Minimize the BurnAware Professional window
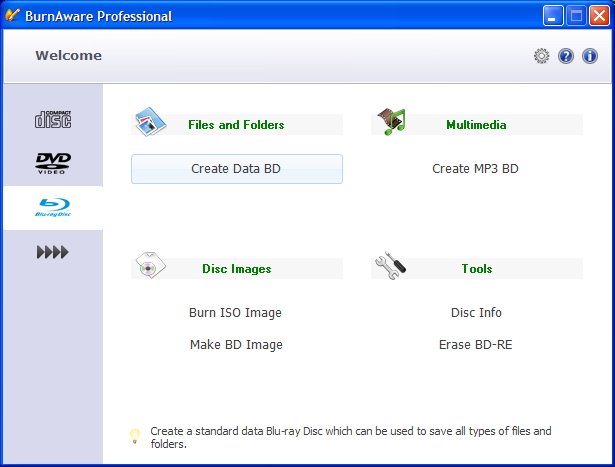615x467 pixels. pos(553,16)
